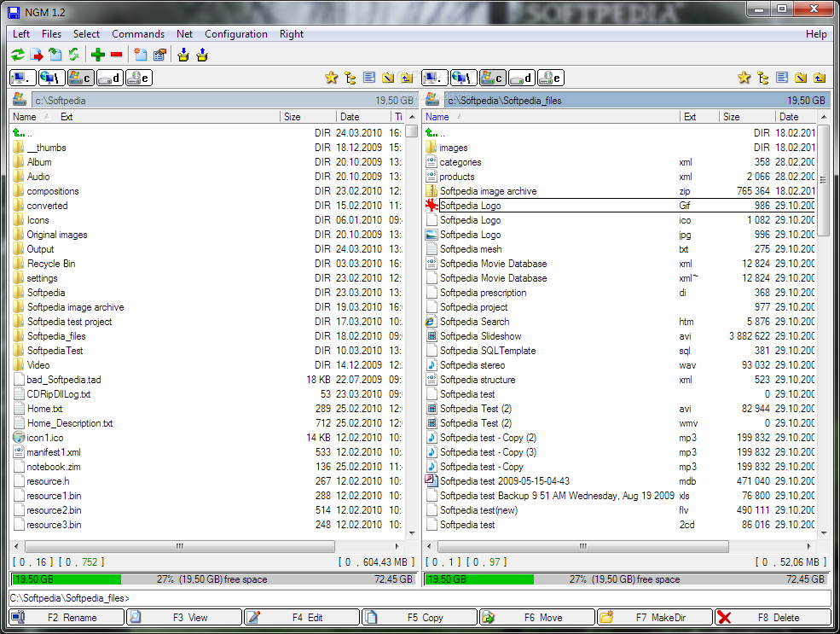Click the red minus deselect icon
The width and height of the screenshot is (840, 634).
[117, 55]
